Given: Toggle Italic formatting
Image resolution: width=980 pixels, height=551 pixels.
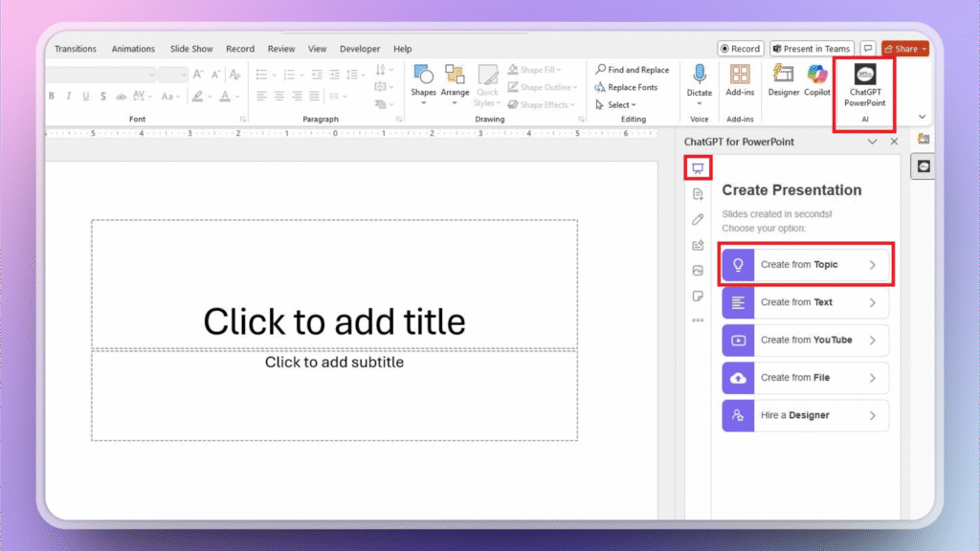Looking at the screenshot, I should coord(69,96).
